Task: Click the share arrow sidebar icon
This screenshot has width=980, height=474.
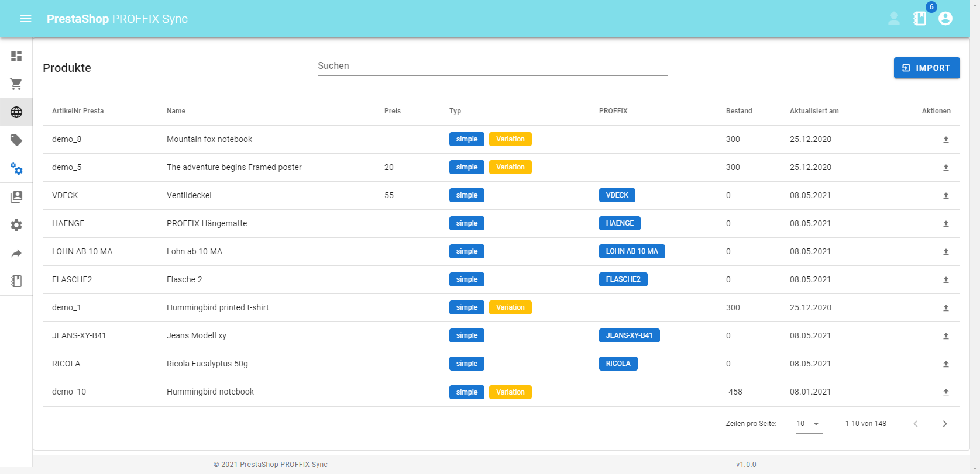Action: [x=16, y=253]
